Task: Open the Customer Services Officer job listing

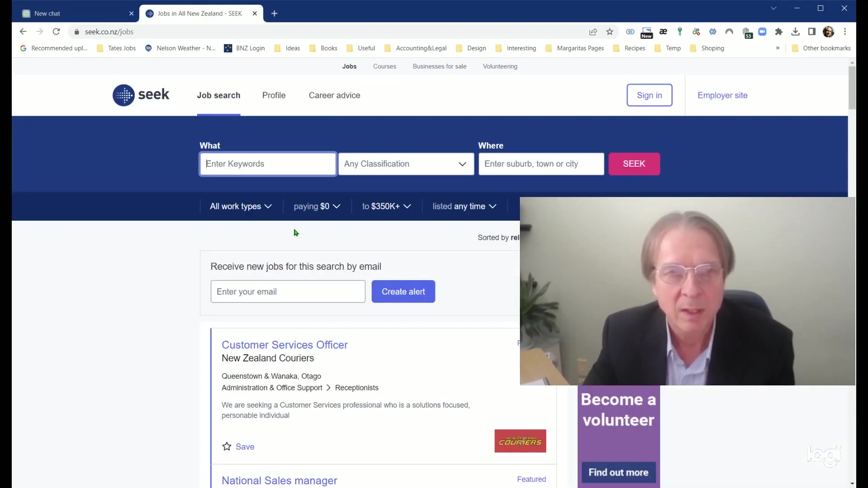Action: click(x=284, y=345)
